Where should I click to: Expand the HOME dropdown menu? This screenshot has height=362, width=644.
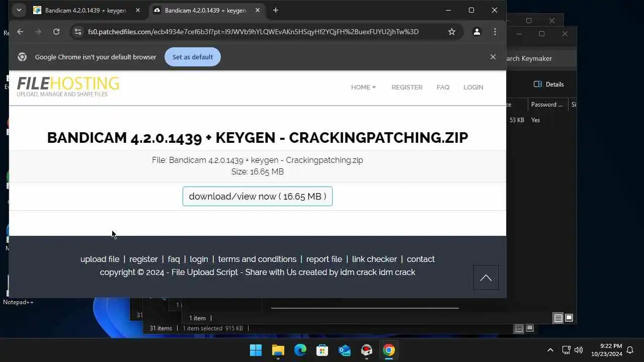click(x=363, y=87)
